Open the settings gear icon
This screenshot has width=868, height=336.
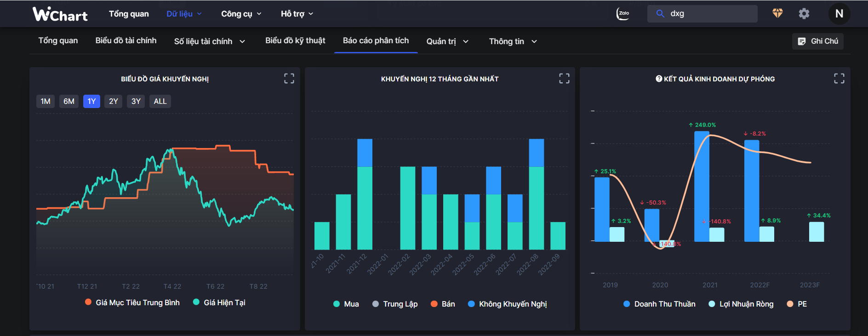[804, 14]
